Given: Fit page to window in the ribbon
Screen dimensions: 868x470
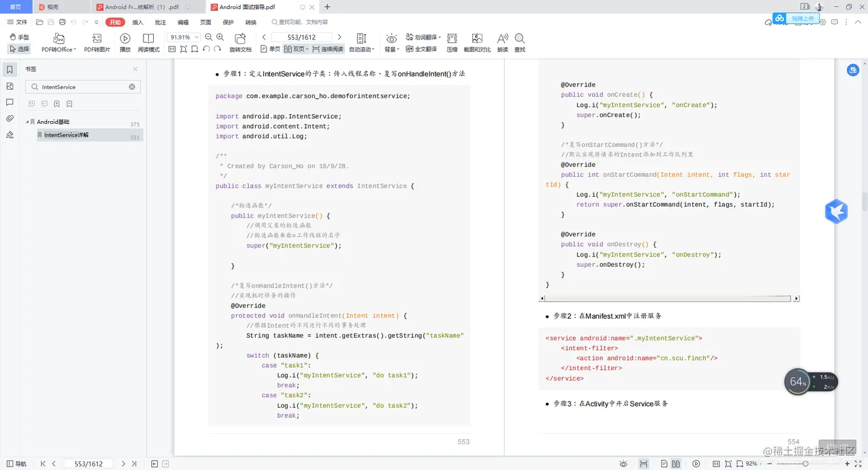Looking at the screenshot, I should (x=184, y=49).
